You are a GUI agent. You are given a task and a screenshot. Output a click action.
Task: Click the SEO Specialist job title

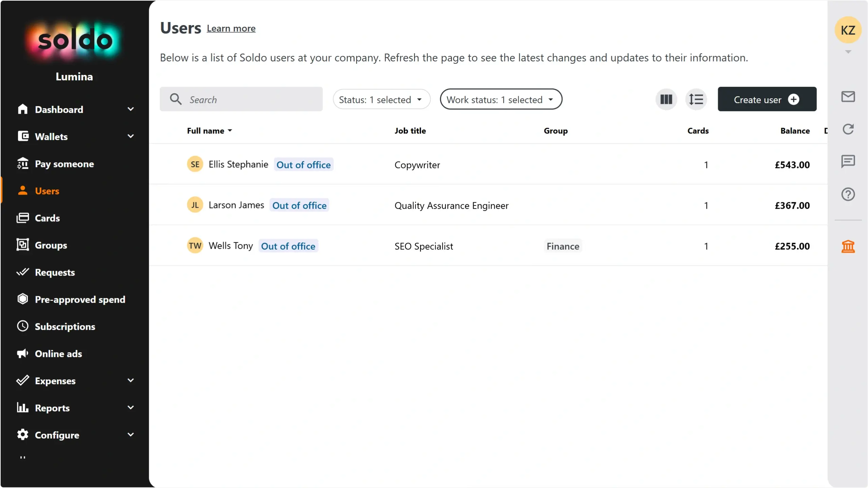pos(423,246)
